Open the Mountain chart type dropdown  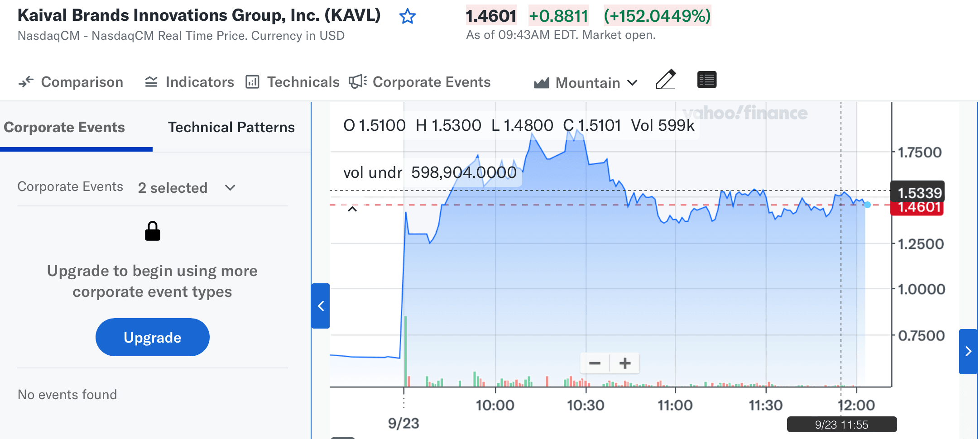tap(587, 83)
